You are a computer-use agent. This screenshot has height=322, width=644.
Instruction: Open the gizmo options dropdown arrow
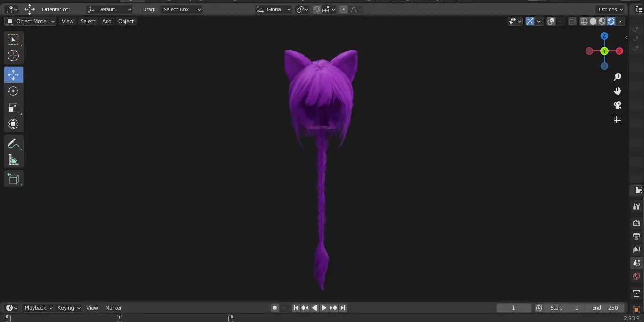(x=539, y=21)
